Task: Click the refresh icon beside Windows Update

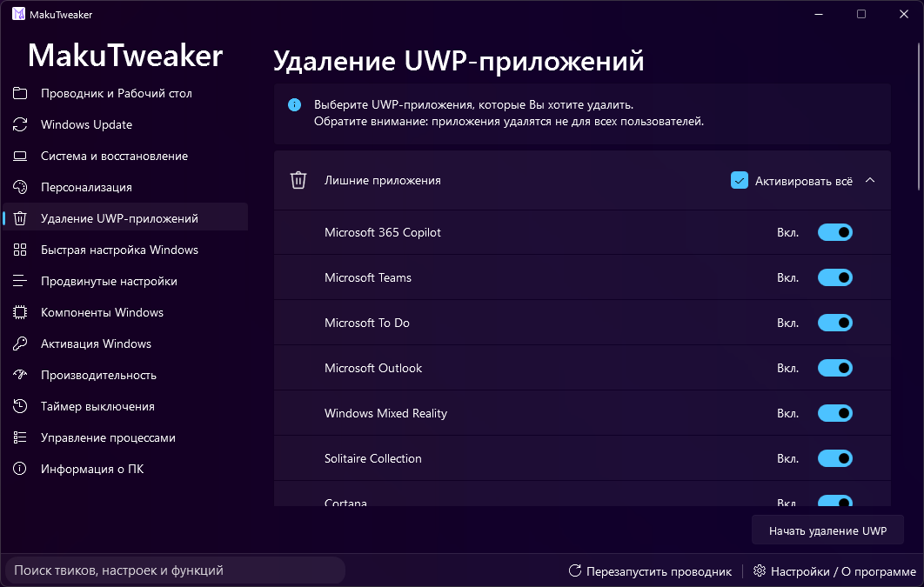Action: tap(20, 124)
